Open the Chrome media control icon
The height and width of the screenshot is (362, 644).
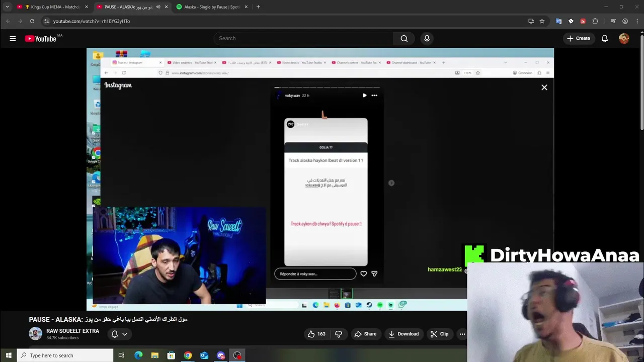click(613, 21)
